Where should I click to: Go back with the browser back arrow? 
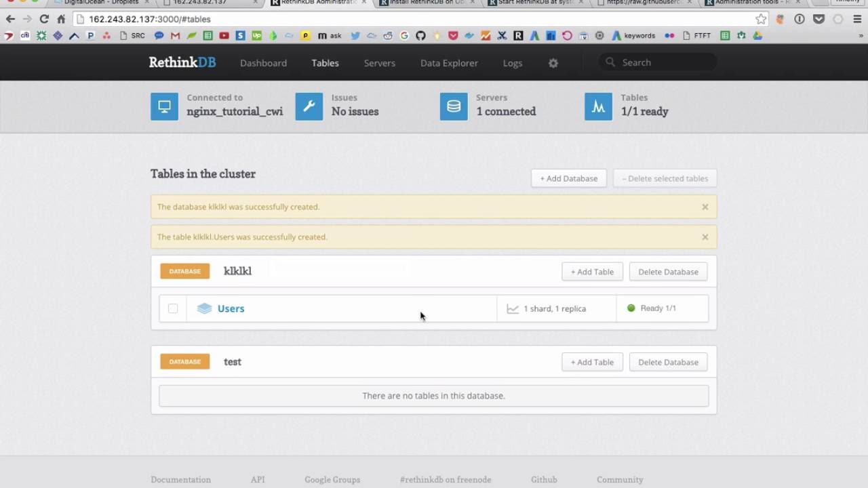pyautogui.click(x=10, y=19)
